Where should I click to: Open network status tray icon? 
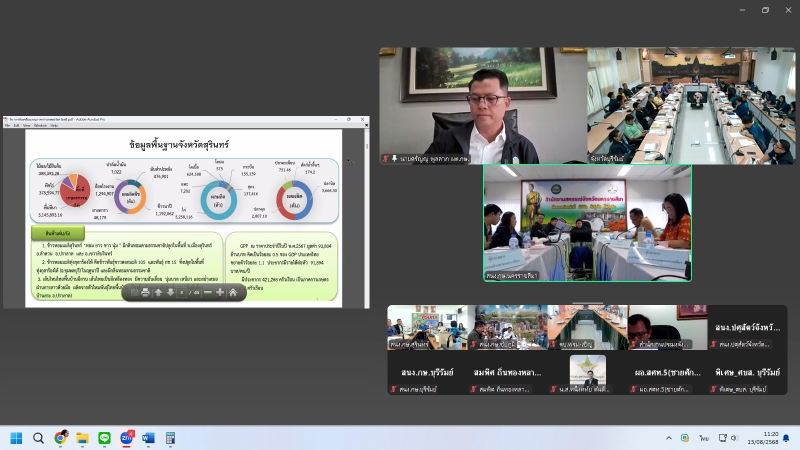point(722,438)
